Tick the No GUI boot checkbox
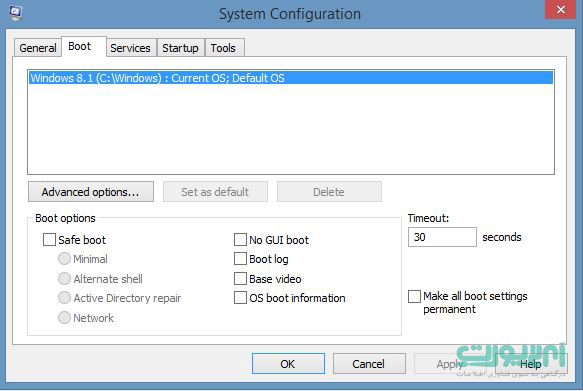583x391 pixels. (x=240, y=240)
